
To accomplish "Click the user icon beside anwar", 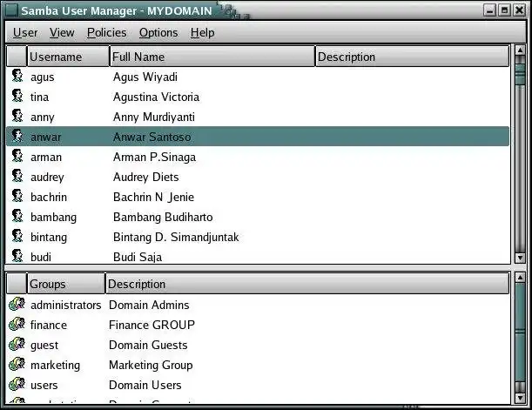I will (17, 136).
